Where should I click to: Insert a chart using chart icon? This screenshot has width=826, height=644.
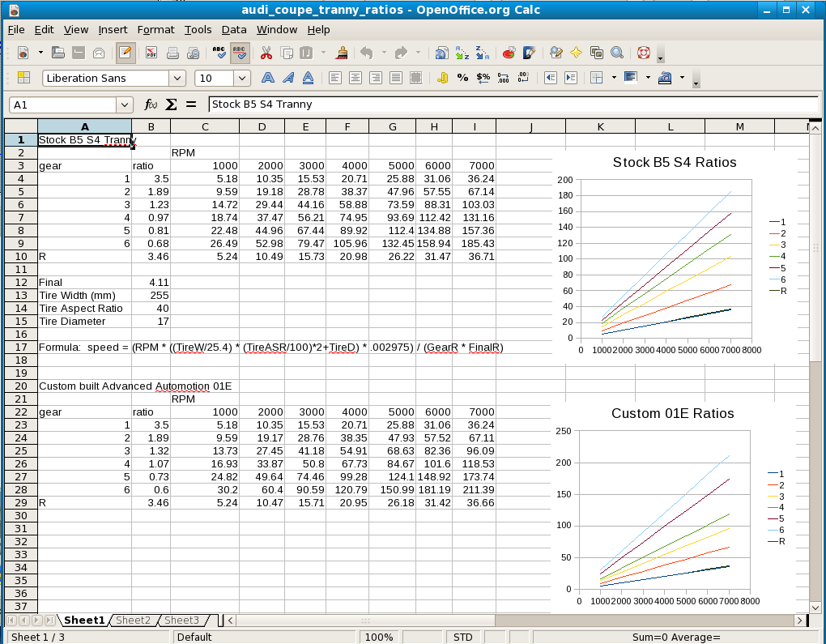point(509,53)
